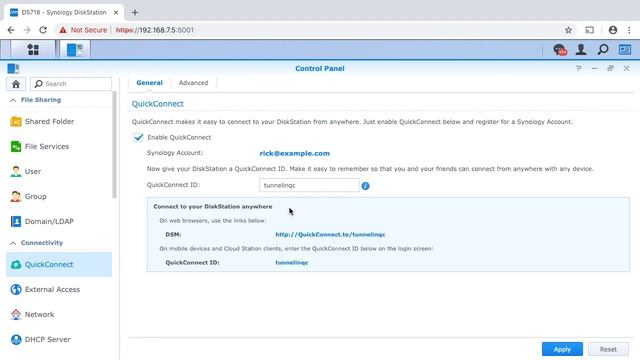Click the QuickConnect ID input field
640x360 pixels.
(x=309, y=185)
